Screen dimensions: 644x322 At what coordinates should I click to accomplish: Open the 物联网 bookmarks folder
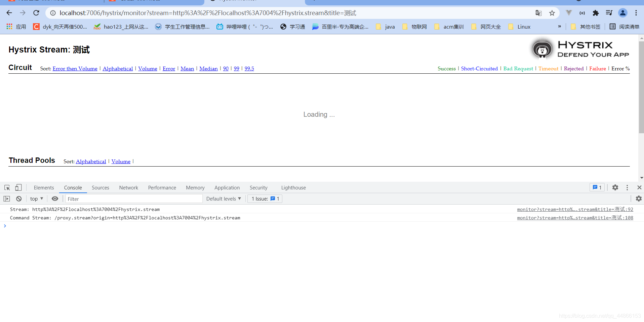coord(414,27)
